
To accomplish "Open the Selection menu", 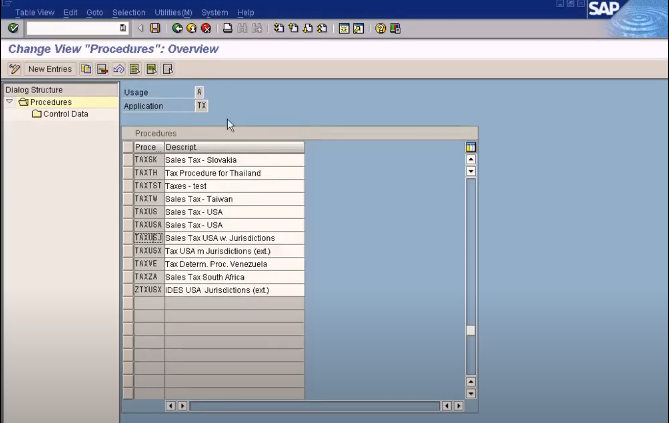I will click(129, 12).
